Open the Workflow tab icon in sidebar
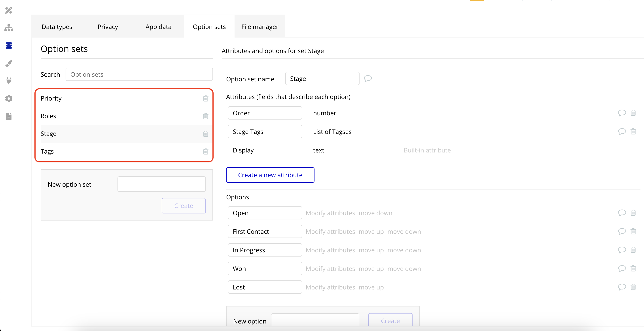Screen dimensions: 644x331 tap(9, 28)
